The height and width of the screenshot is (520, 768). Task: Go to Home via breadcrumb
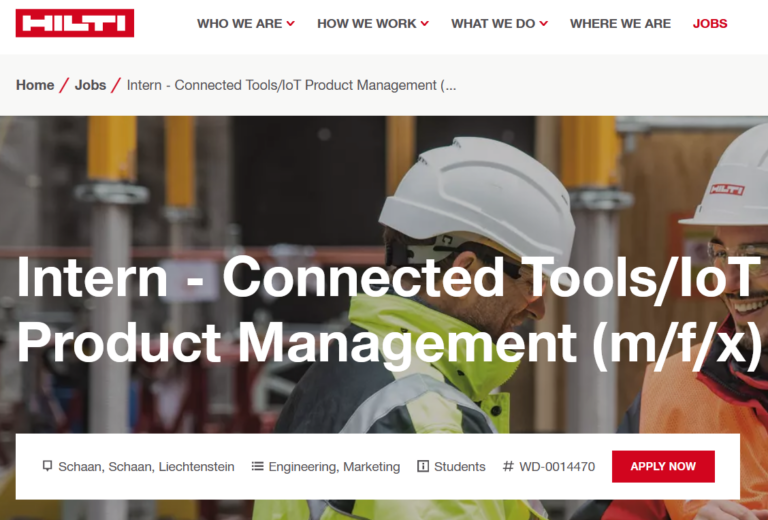click(35, 85)
